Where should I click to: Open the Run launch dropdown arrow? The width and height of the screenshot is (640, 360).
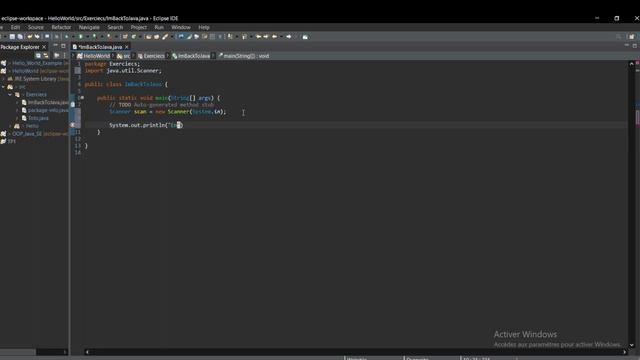click(x=87, y=37)
